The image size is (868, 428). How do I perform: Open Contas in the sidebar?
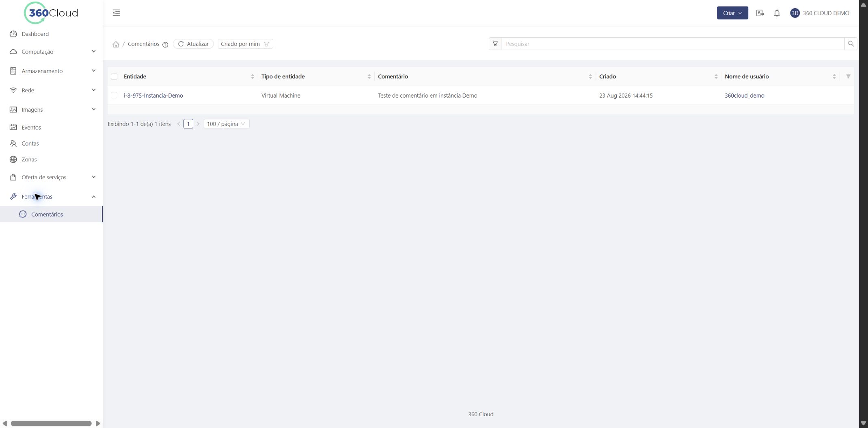coord(51,143)
